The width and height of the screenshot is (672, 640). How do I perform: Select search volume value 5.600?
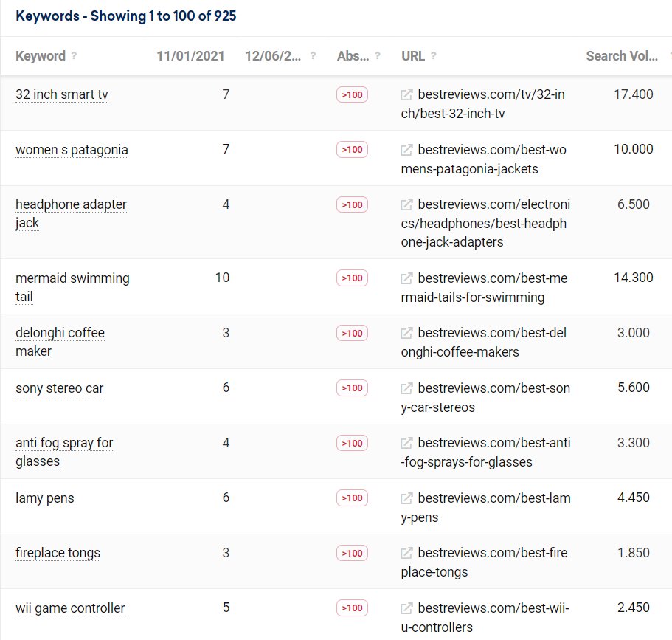click(x=634, y=388)
